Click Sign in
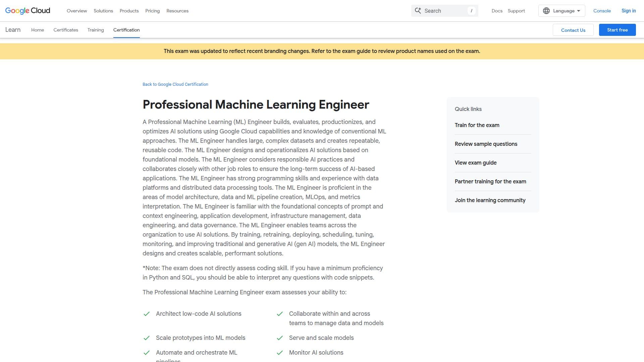This screenshot has width=644, height=362. point(629,11)
